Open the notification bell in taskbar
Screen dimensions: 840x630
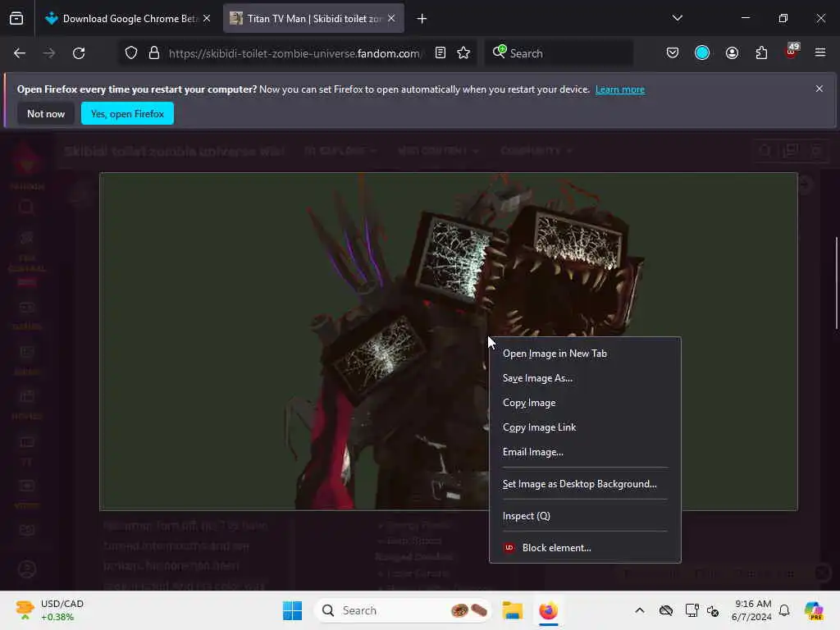[x=784, y=610]
